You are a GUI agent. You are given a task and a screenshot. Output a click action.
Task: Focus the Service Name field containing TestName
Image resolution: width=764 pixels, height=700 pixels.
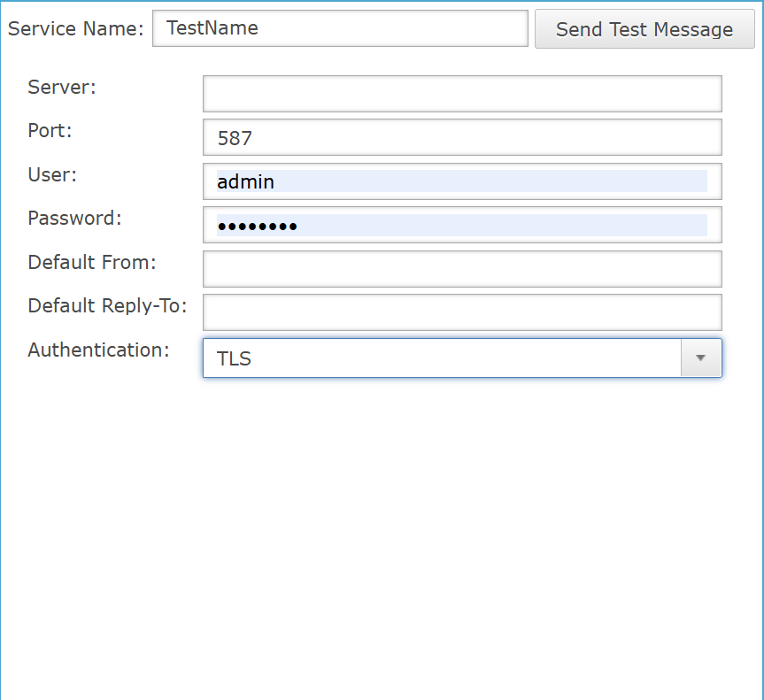point(340,28)
